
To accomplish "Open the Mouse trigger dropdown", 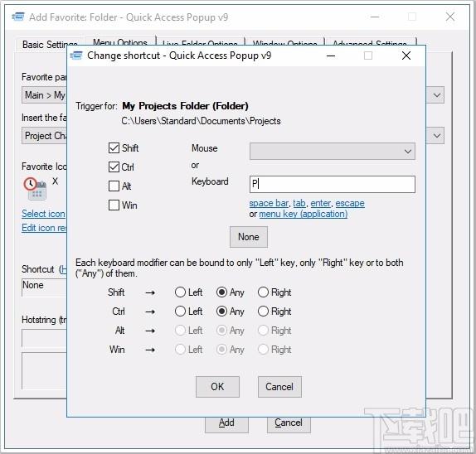I will [332, 151].
